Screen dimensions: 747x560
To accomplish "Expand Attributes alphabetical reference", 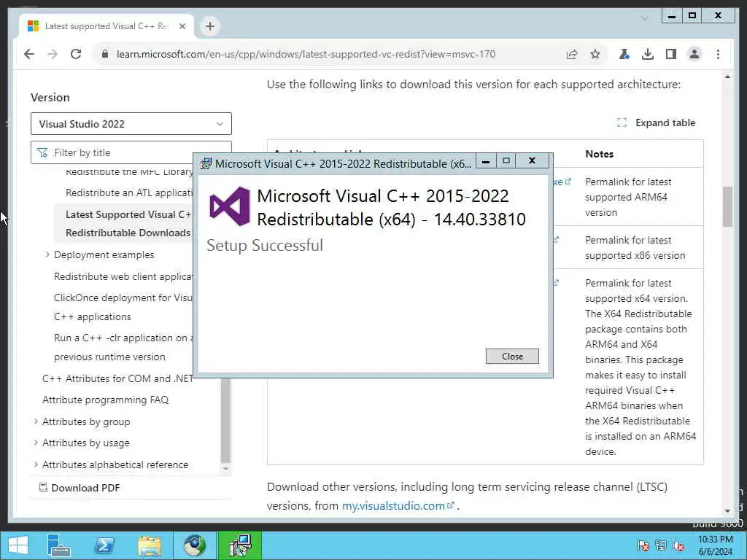I will coord(36,464).
